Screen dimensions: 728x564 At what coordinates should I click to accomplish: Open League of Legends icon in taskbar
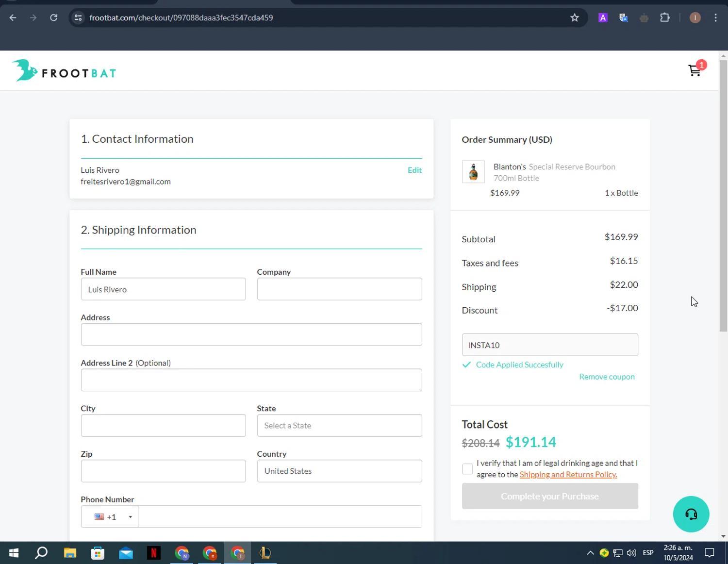pos(265,553)
